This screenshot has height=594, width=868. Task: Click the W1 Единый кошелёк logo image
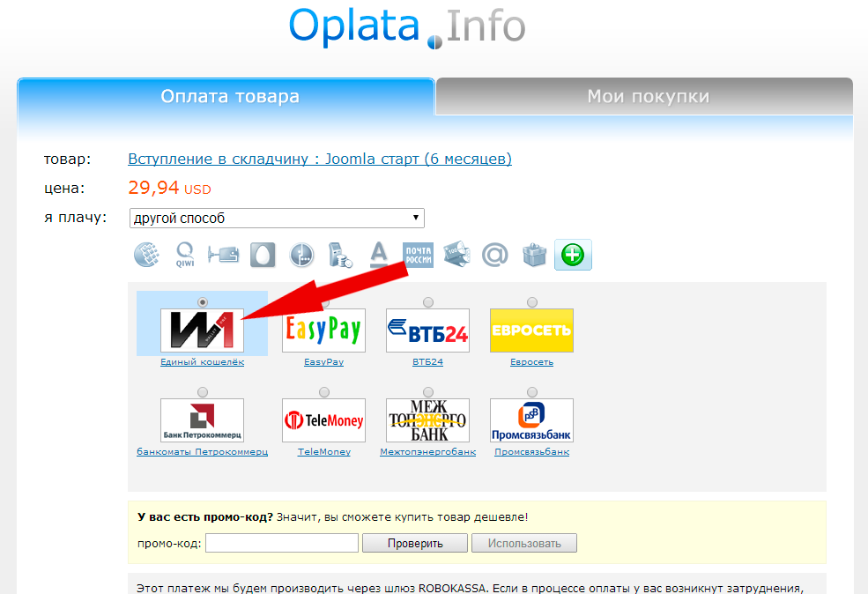[x=202, y=330]
